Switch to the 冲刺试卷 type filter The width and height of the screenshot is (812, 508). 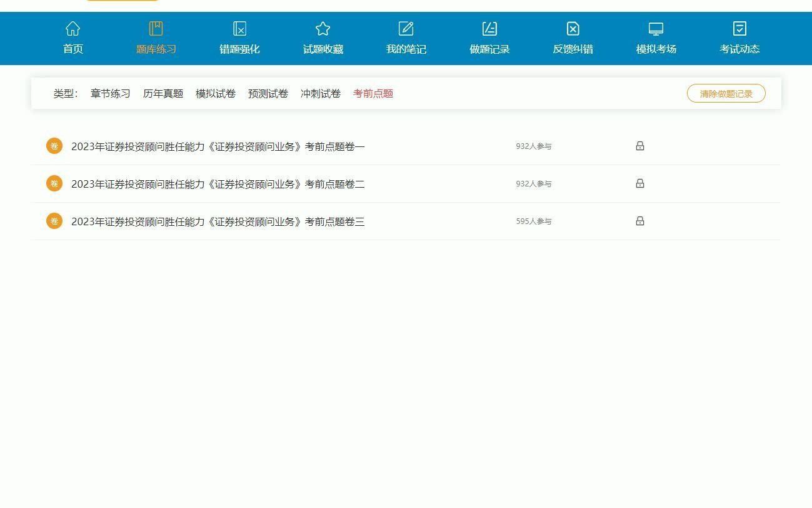[321, 94]
